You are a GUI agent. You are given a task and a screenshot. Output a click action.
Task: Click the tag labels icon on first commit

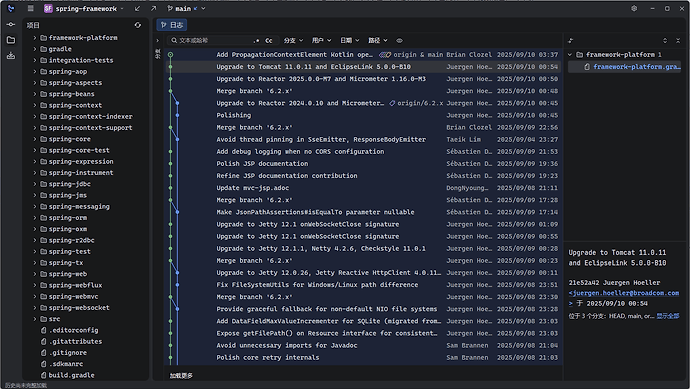pyautogui.click(x=385, y=55)
